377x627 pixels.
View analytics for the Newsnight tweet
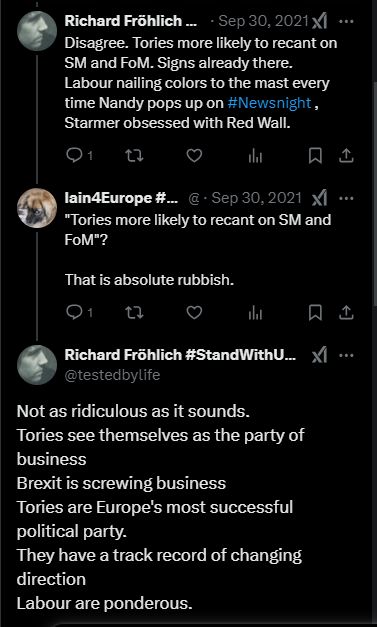click(255, 156)
